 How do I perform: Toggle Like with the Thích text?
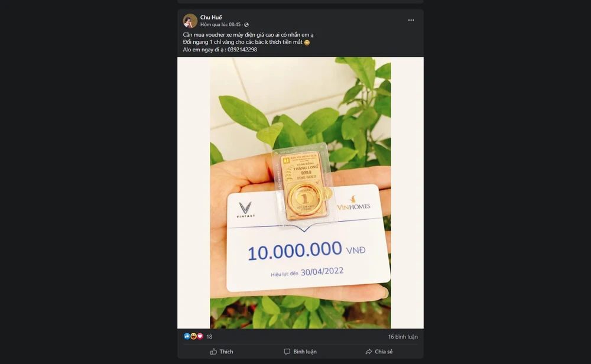tap(226, 352)
